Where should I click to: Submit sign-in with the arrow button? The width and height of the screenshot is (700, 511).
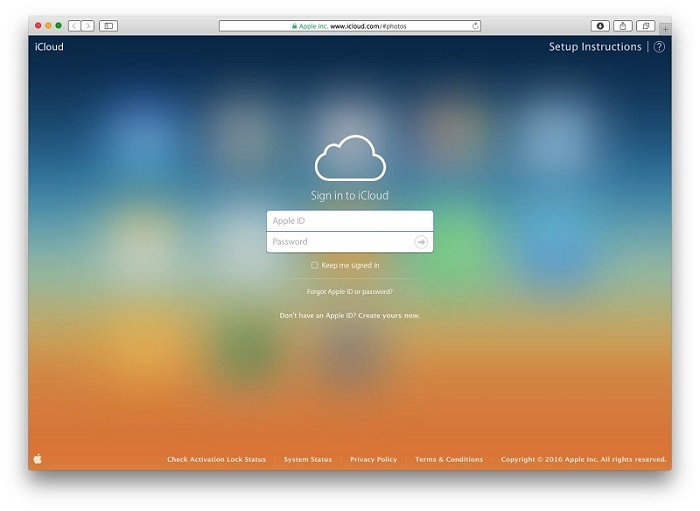click(x=421, y=242)
